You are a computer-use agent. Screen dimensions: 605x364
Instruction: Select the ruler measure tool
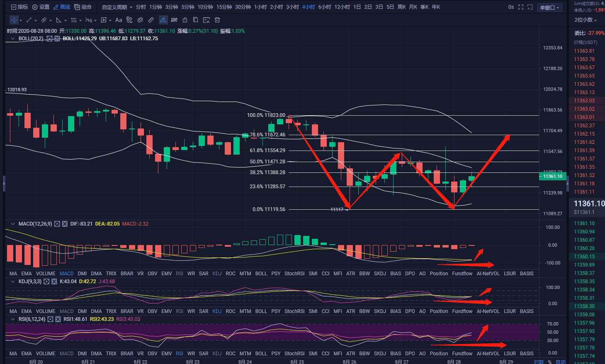151,20
